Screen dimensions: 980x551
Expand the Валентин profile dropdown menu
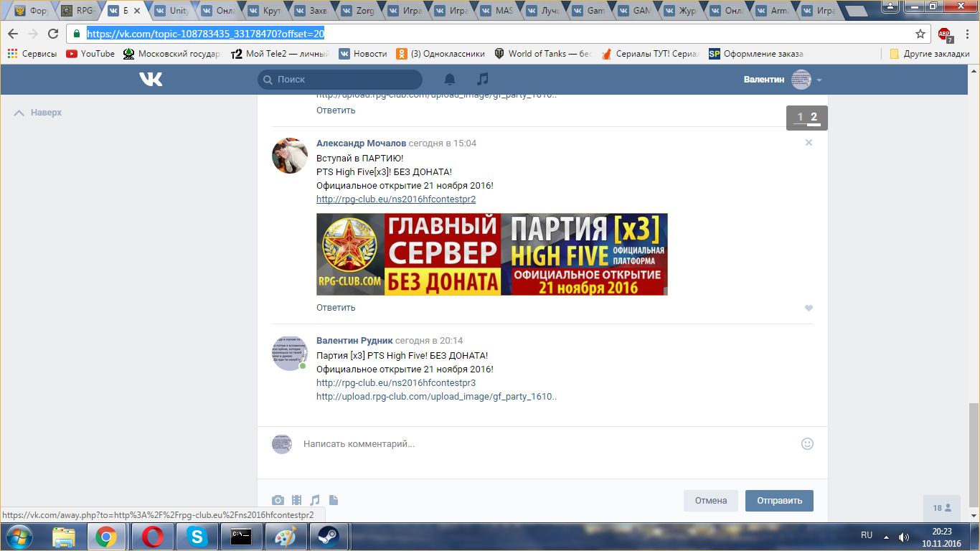[819, 80]
